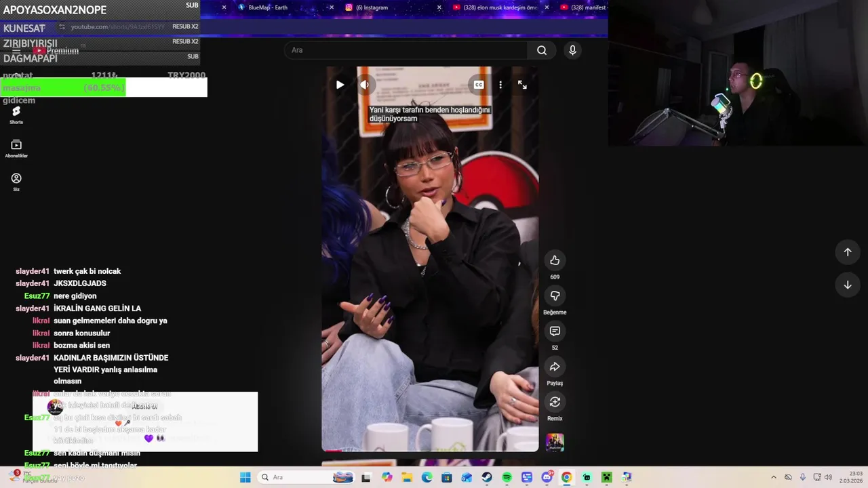Open the Shorts three-dot options menu
The height and width of the screenshot is (488, 868).
[500, 85]
